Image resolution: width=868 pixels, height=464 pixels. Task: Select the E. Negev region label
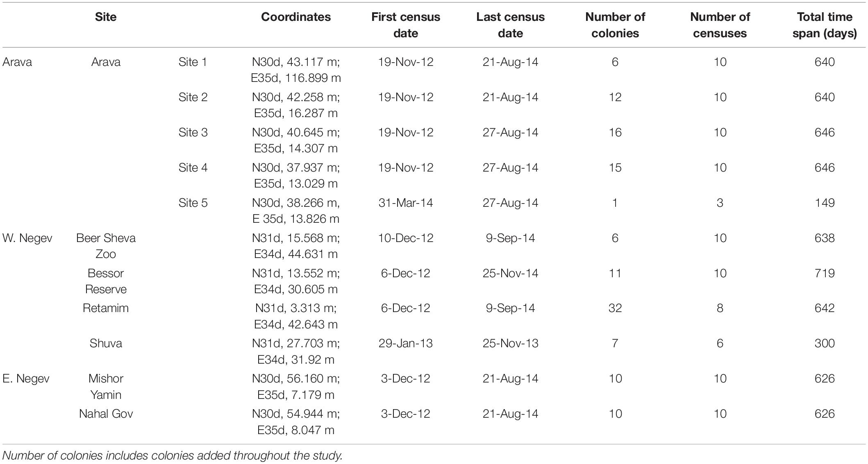coord(26,378)
